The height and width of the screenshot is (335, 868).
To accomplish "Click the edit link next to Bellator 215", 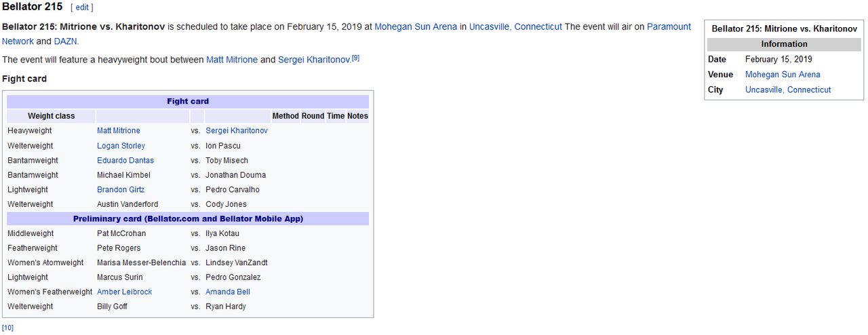I will 82,7.
